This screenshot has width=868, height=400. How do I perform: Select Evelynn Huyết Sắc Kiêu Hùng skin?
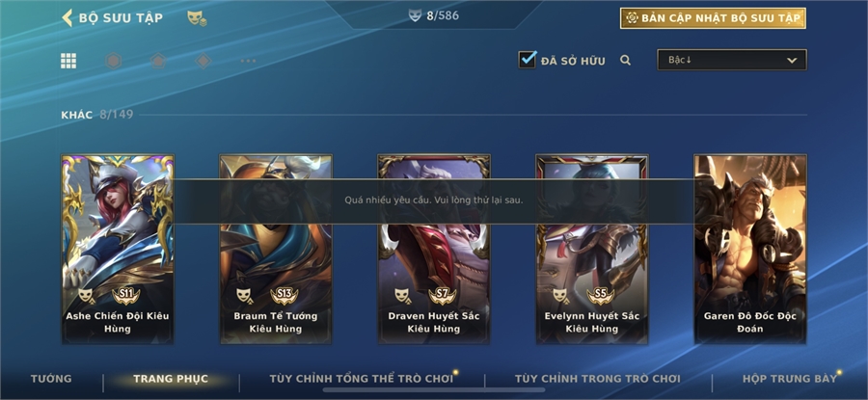[x=592, y=250]
